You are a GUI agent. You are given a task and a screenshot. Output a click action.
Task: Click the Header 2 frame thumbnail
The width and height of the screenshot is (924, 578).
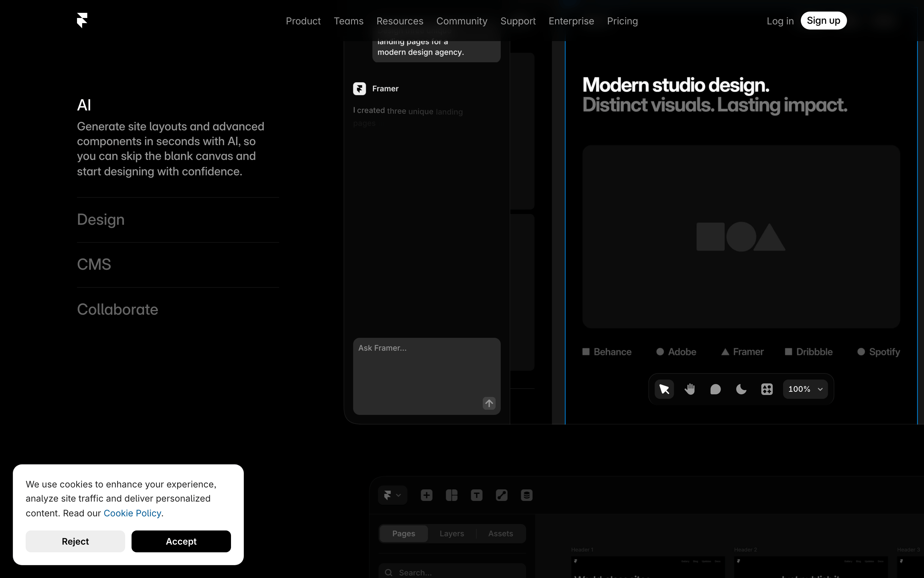[x=811, y=567]
